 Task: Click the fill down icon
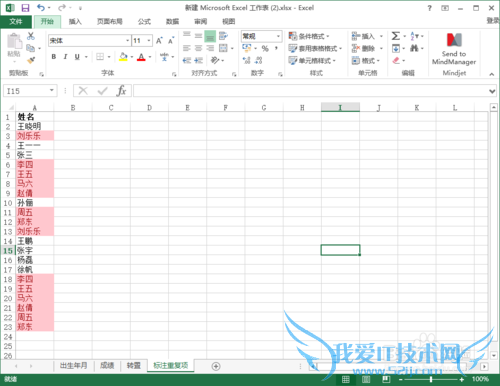[x=396, y=48]
